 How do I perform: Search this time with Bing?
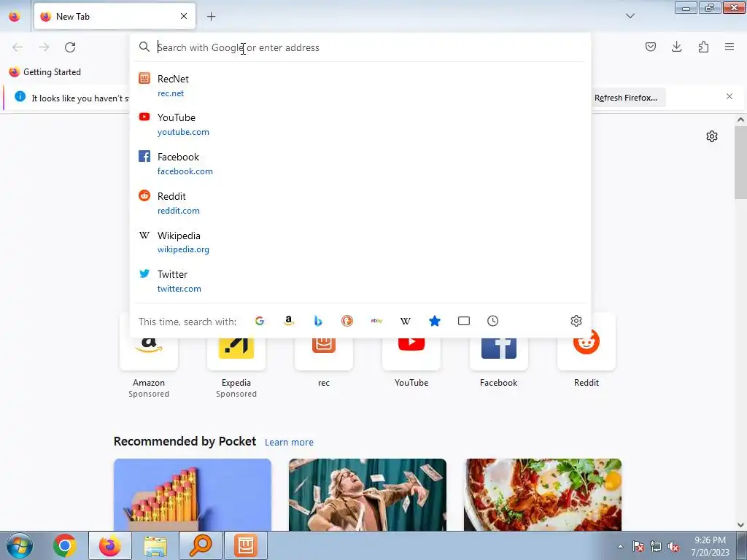click(318, 321)
